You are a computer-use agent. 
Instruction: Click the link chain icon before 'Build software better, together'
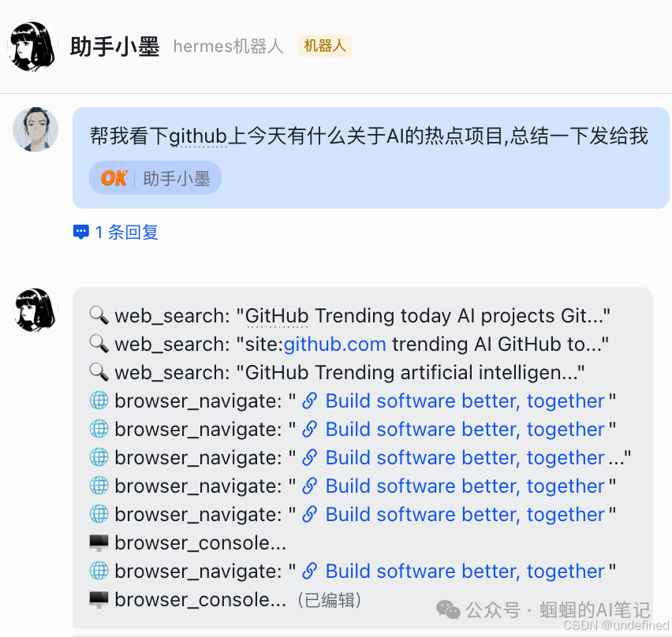tap(310, 400)
